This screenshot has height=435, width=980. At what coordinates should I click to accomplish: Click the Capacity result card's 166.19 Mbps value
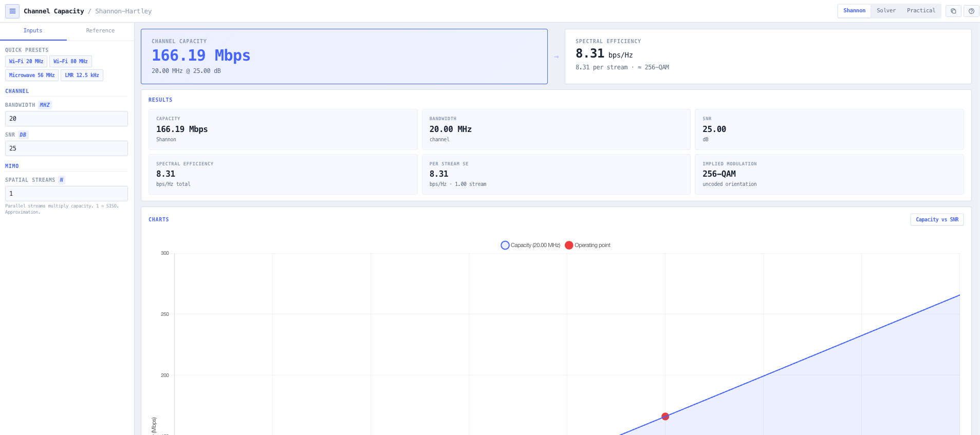[x=182, y=129]
